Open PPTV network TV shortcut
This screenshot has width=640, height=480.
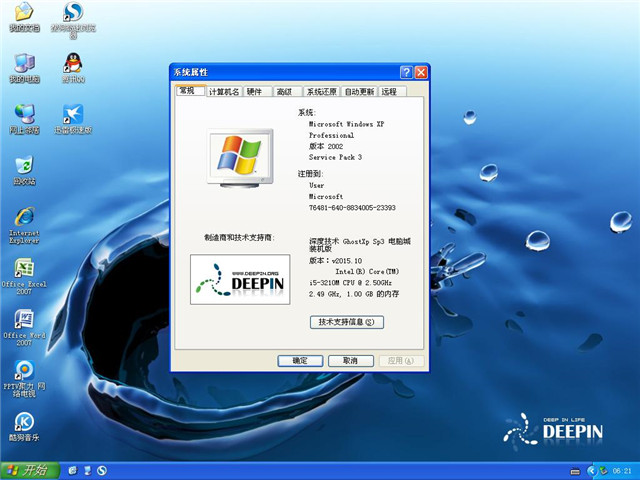[x=22, y=372]
